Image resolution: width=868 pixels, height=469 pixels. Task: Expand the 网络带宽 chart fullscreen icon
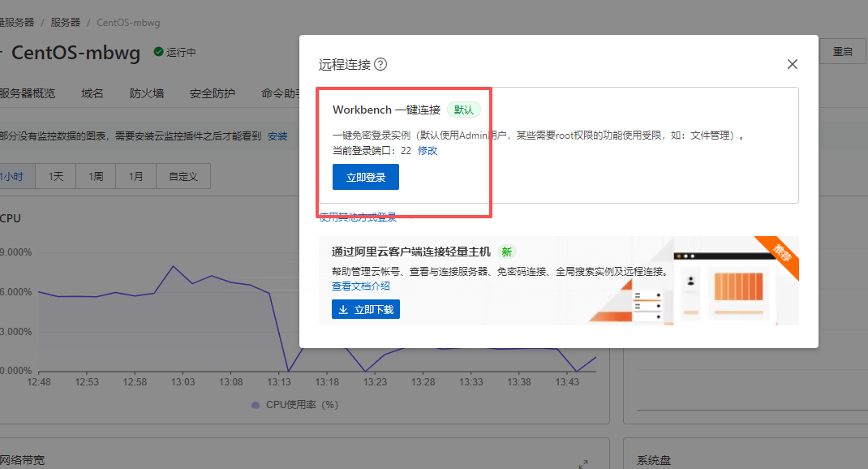click(583, 464)
